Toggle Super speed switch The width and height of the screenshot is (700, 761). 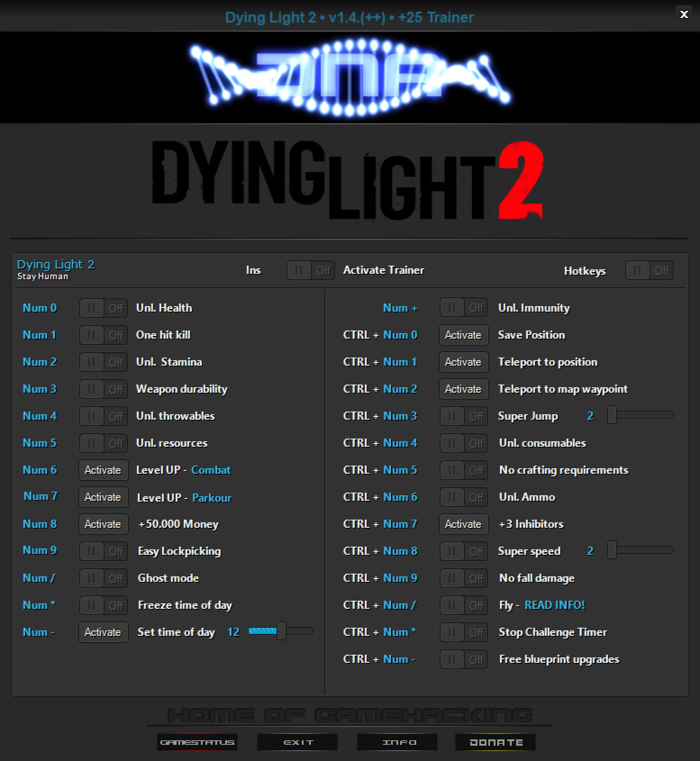point(464,551)
